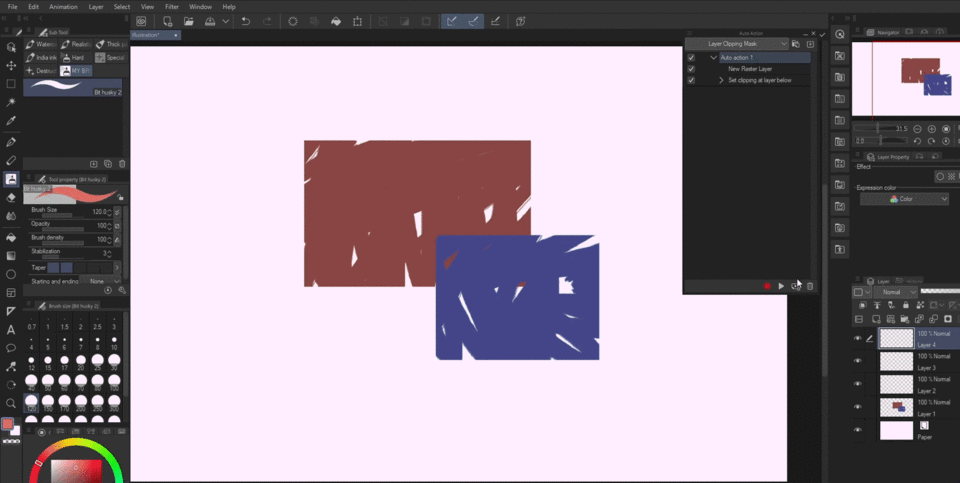Image resolution: width=960 pixels, height=483 pixels.
Task: Select the Move layer tool
Action: [x=11, y=65]
